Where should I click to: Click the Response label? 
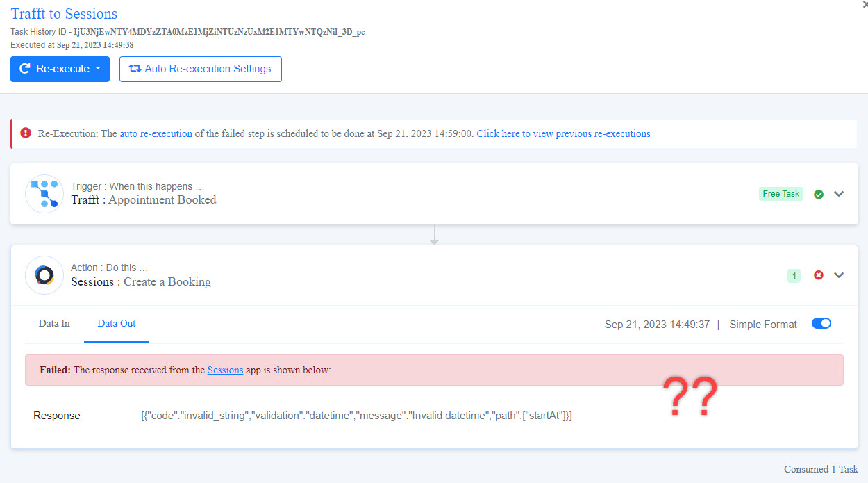pos(57,416)
